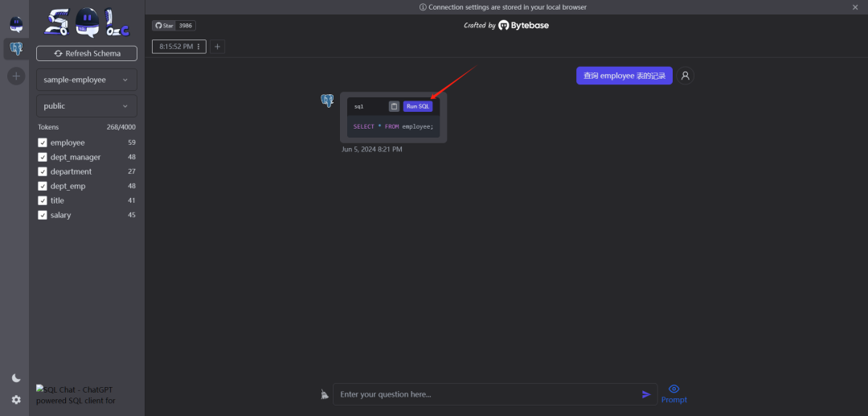Show the Prompt eye icon
868x416 pixels.
tap(674, 389)
